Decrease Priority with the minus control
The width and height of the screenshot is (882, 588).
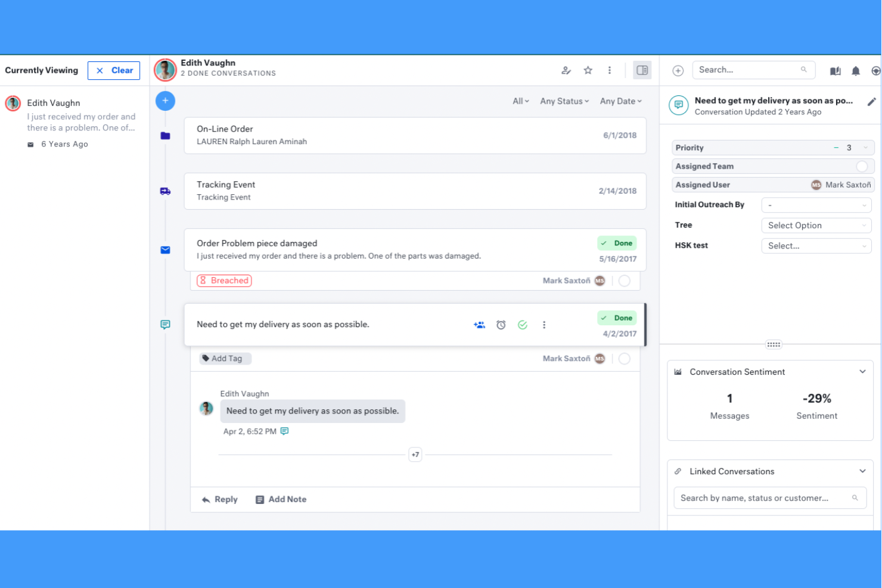tap(836, 147)
